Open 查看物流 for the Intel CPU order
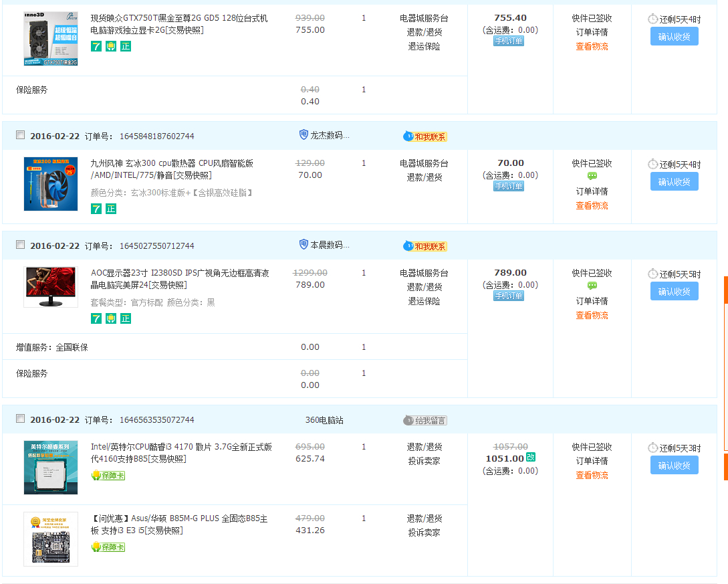This screenshot has height=584, width=728. click(592, 475)
